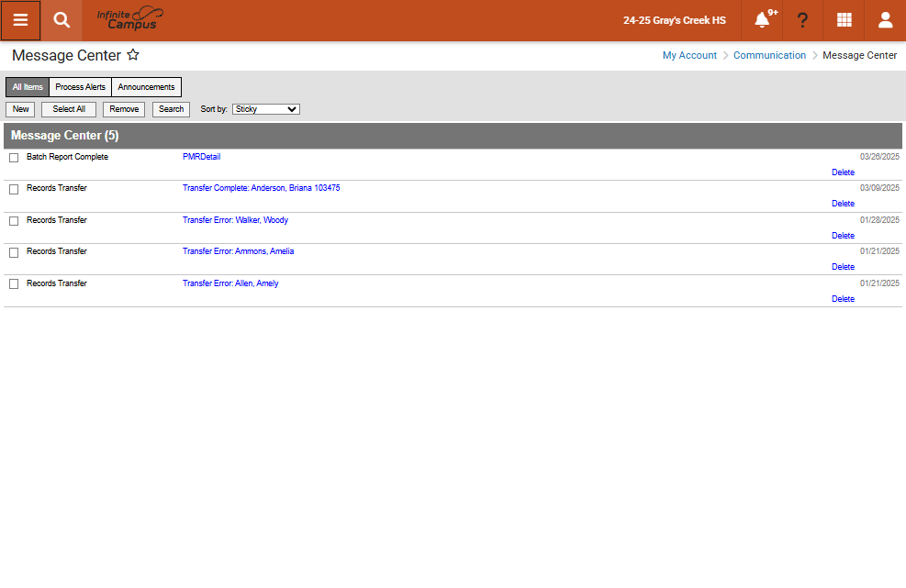Open the hamburger main menu
906x588 pixels.
pos(20,20)
